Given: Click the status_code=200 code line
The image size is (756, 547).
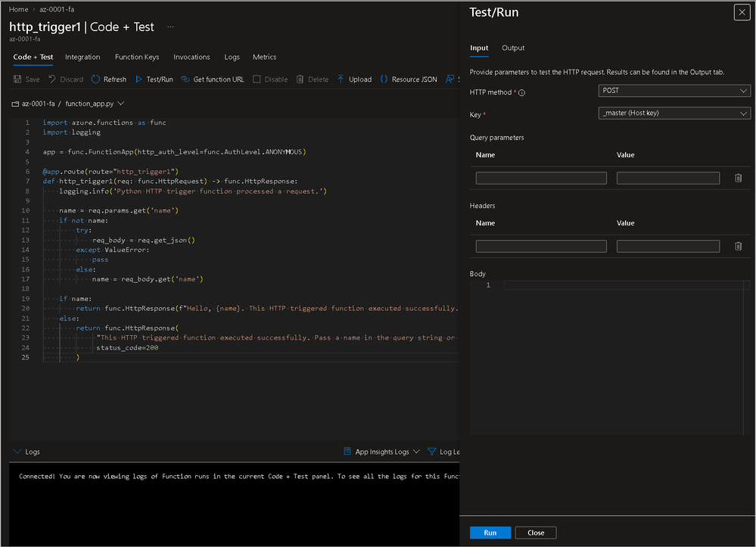Looking at the screenshot, I should (127, 347).
